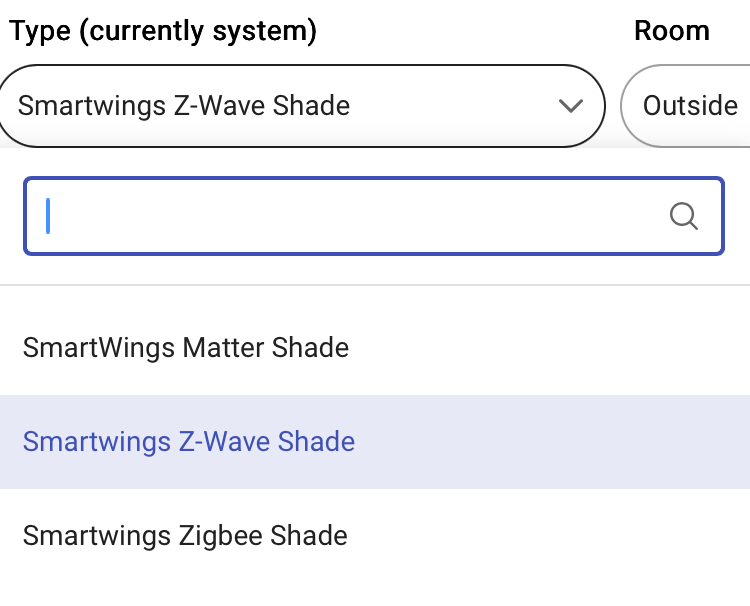Click empty area below Zigbee Shade option
This screenshot has height=606, width=750.
coord(375,595)
